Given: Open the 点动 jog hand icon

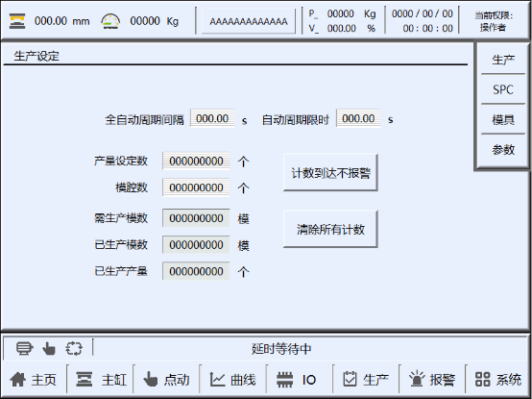Looking at the screenshot, I should (x=151, y=380).
